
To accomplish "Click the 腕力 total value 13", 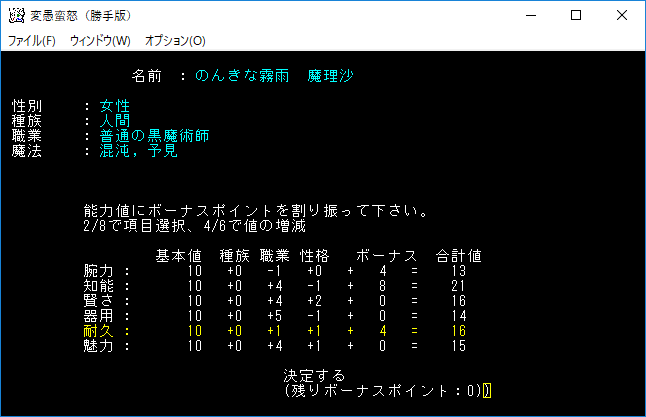I will click(x=458, y=271).
